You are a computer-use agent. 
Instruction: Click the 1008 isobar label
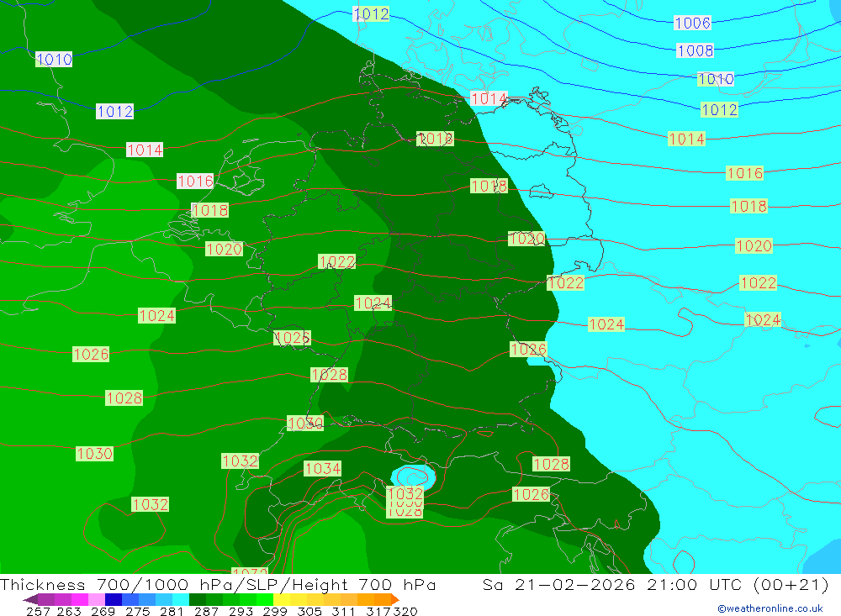696,51
